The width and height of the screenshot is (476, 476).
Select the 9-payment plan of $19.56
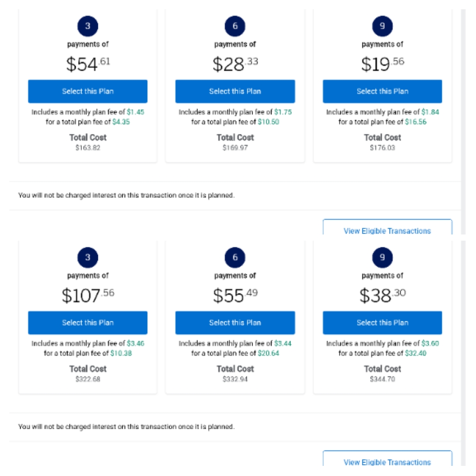pos(382,91)
